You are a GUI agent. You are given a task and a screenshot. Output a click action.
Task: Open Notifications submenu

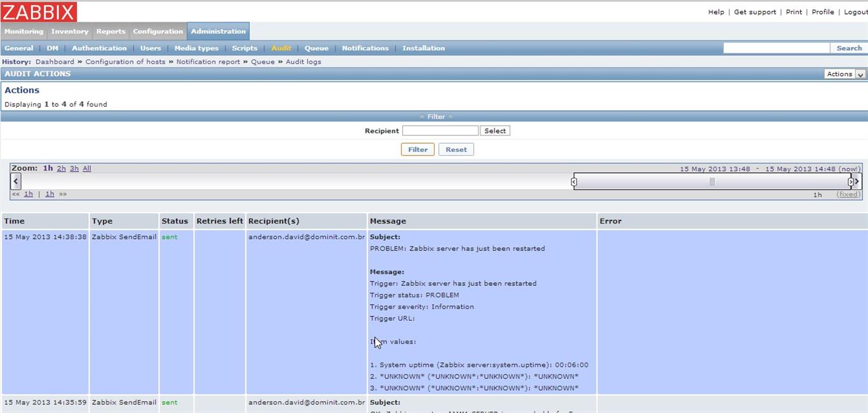[x=365, y=48]
